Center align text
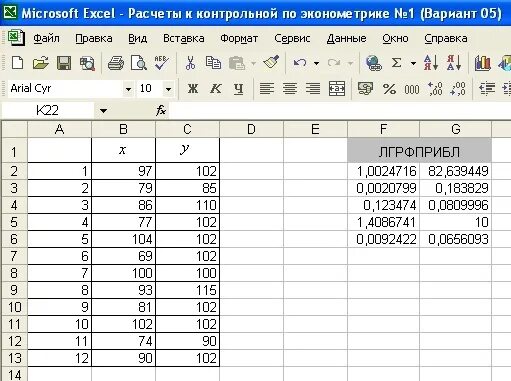The width and height of the screenshot is (511, 381). click(x=290, y=89)
